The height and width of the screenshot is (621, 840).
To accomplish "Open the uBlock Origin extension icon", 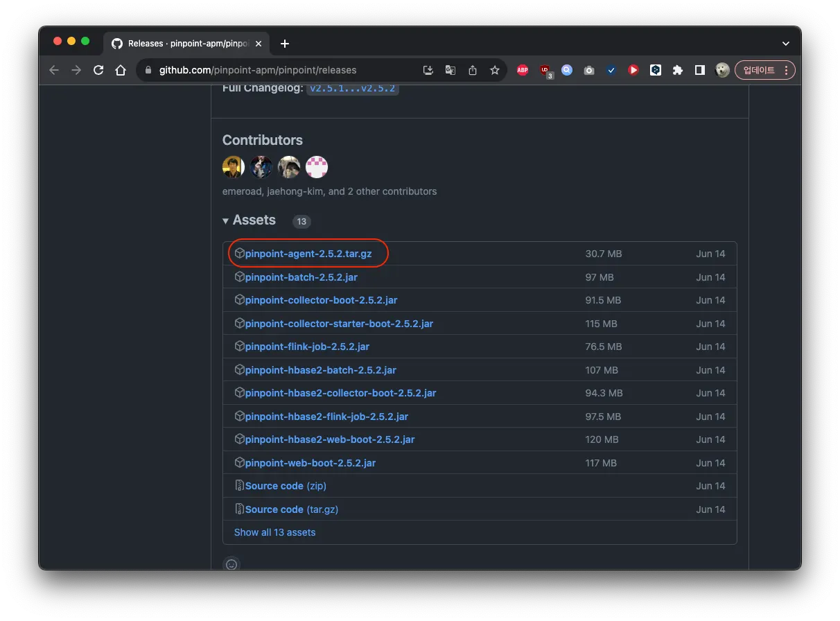I will point(545,70).
